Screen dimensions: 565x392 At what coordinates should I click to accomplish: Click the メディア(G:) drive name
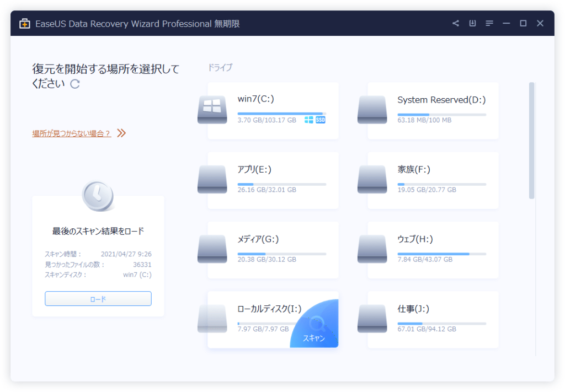[258, 239]
